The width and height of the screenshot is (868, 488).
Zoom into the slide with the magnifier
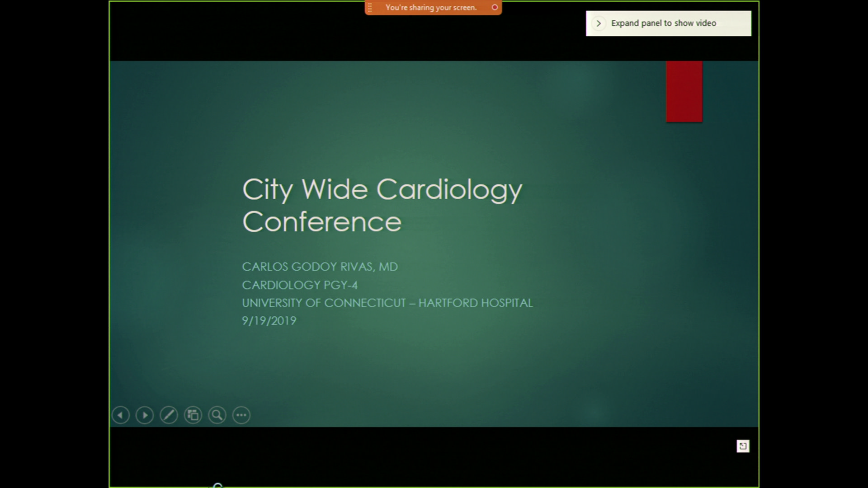(x=217, y=415)
